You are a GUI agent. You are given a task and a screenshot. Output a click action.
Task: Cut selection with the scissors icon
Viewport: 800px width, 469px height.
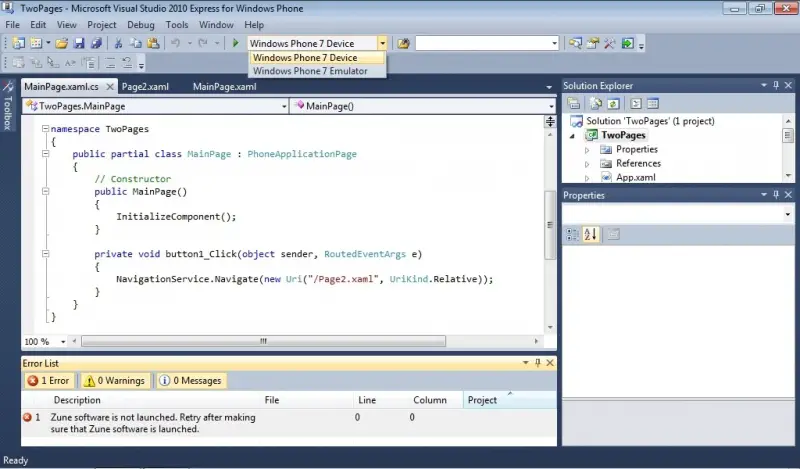118,43
